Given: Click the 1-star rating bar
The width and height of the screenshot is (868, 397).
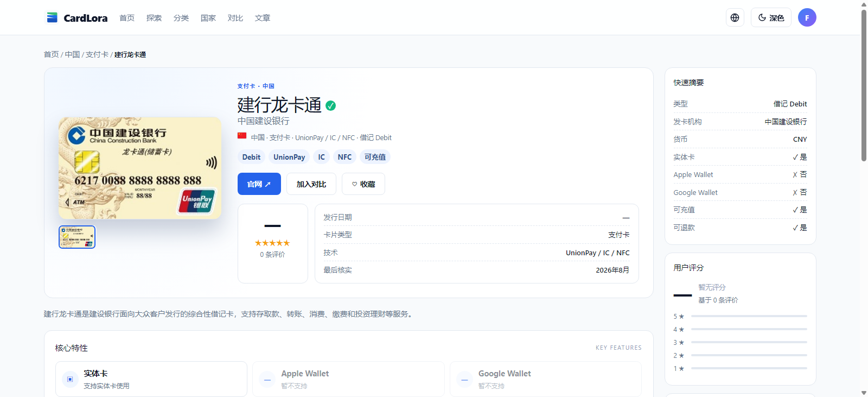Looking at the screenshot, I should pos(749,368).
